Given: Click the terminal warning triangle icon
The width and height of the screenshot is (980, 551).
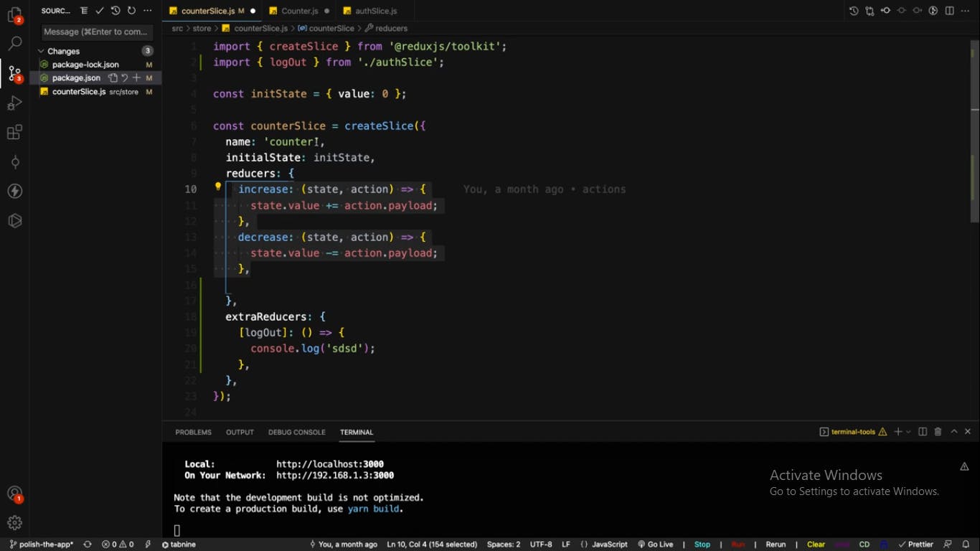Looking at the screenshot, I should [x=964, y=466].
